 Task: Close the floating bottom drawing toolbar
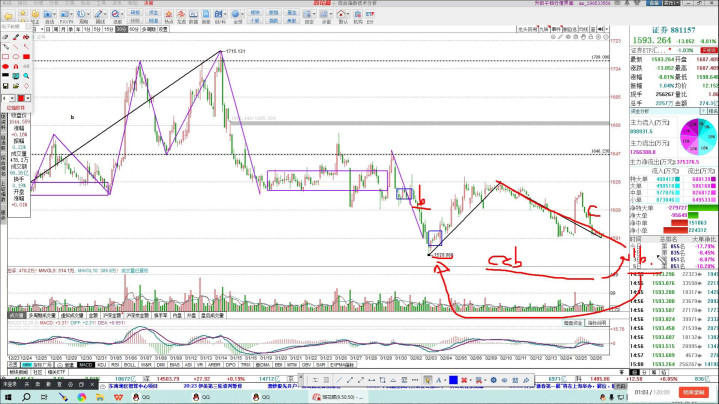[301, 376]
